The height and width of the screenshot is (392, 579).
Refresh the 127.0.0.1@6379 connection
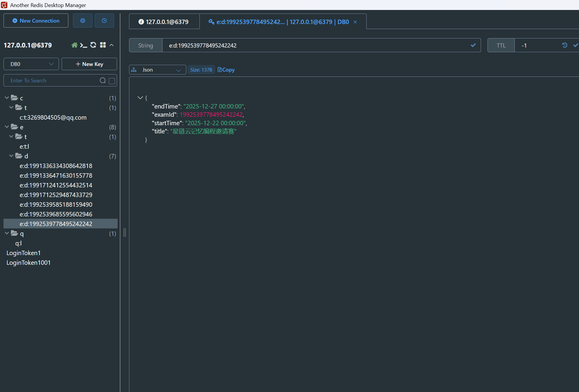[x=93, y=45]
